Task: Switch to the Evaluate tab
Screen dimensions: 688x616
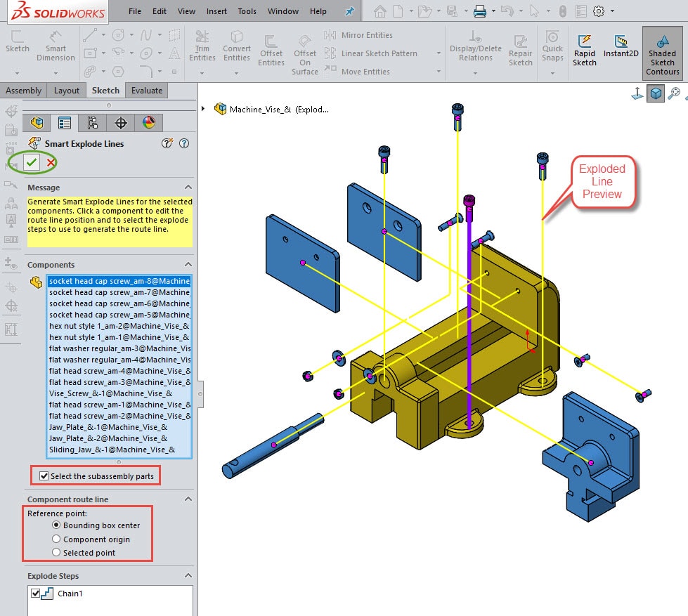Action: (146, 91)
